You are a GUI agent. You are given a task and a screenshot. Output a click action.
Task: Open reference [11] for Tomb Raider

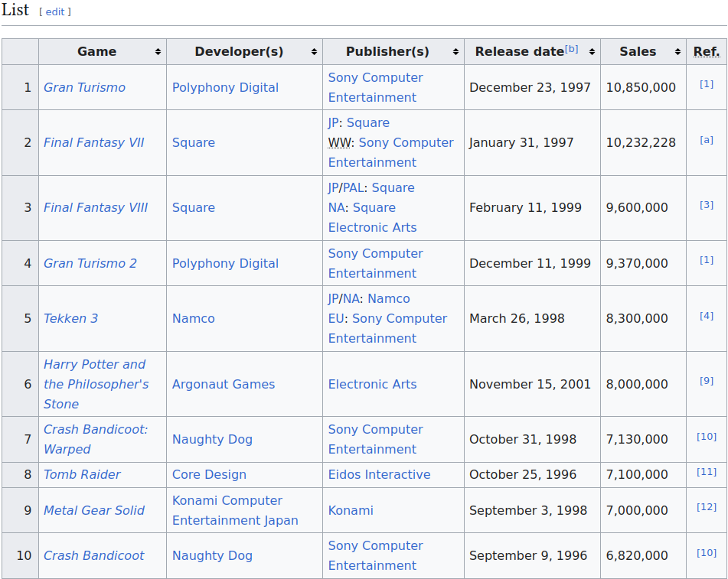[706, 471]
